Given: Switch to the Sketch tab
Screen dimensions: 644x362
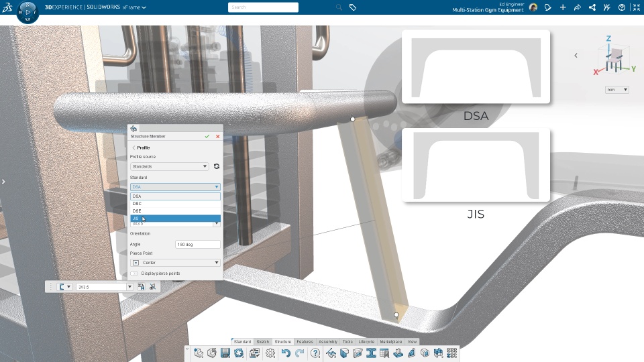Looking at the screenshot, I should click(x=263, y=341).
